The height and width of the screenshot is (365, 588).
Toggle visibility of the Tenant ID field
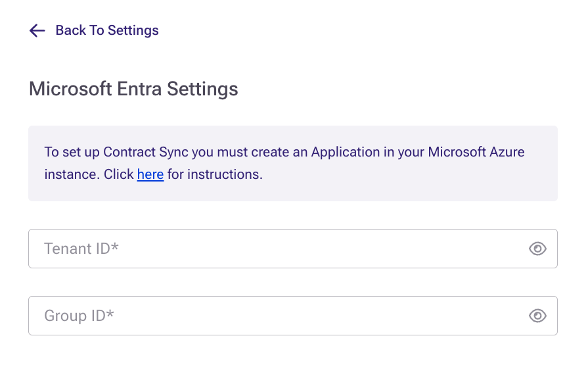pyautogui.click(x=537, y=249)
